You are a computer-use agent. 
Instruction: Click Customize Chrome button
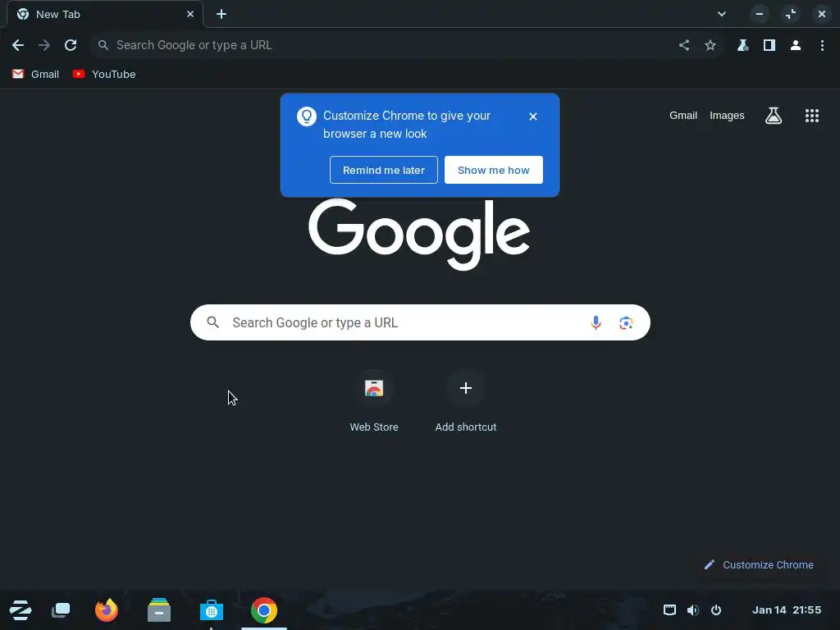pos(759,564)
